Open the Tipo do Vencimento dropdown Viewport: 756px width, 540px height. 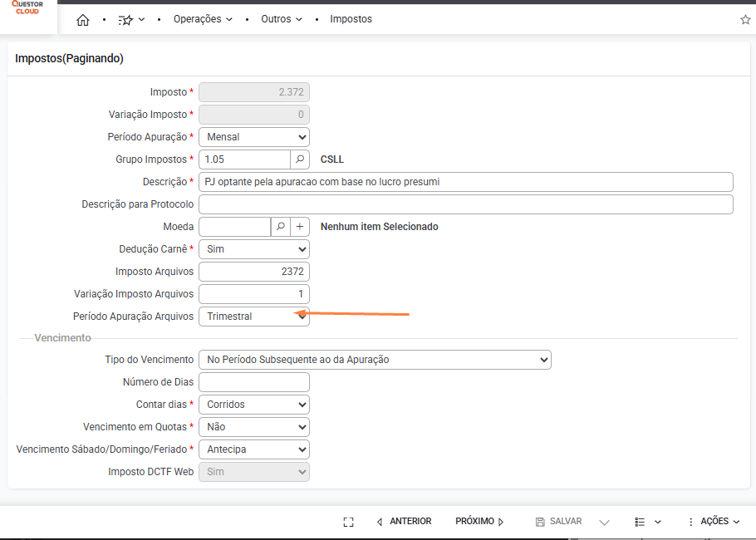click(x=375, y=360)
